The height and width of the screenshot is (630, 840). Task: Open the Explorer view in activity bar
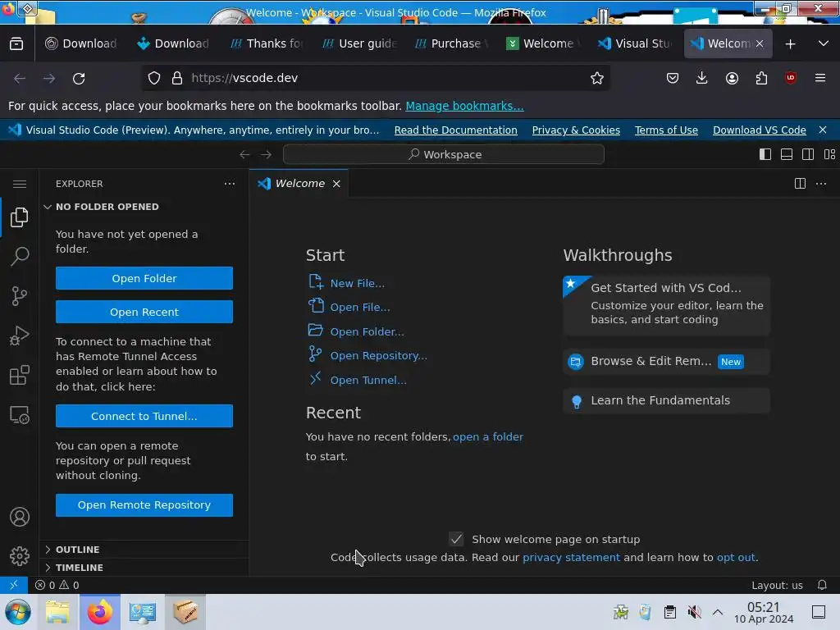click(20, 217)
